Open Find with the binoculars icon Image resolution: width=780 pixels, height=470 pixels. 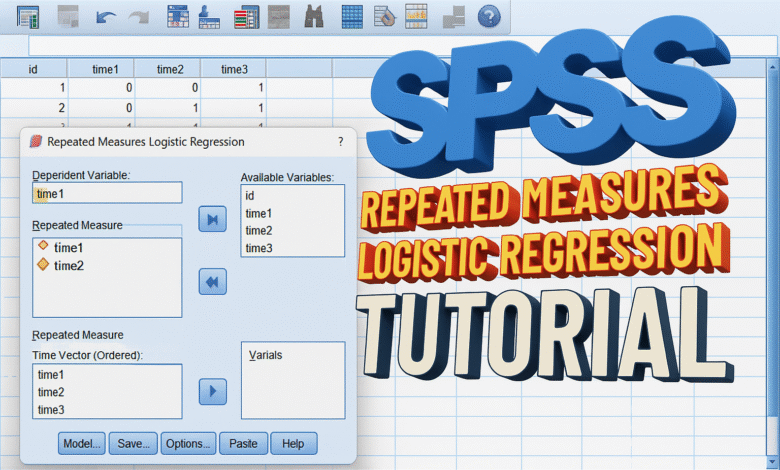click(x=314, y=16)
